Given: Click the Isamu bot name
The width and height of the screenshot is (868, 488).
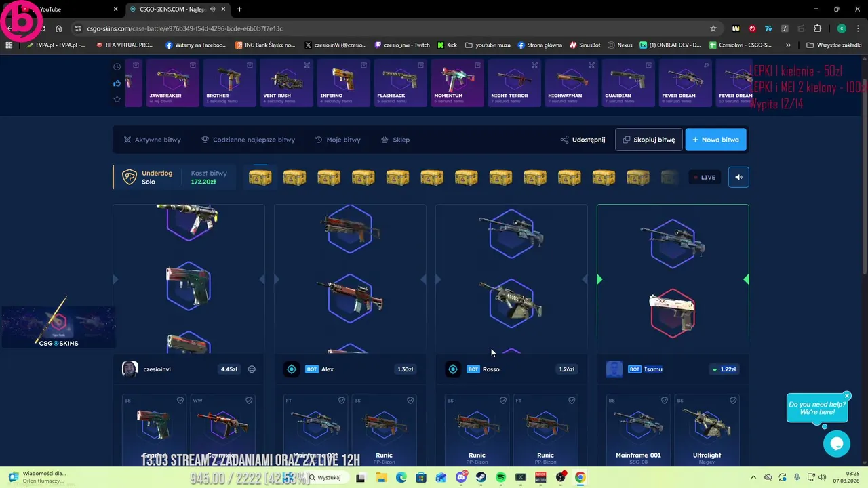Looking at the screenshot, I should [653, 369].
